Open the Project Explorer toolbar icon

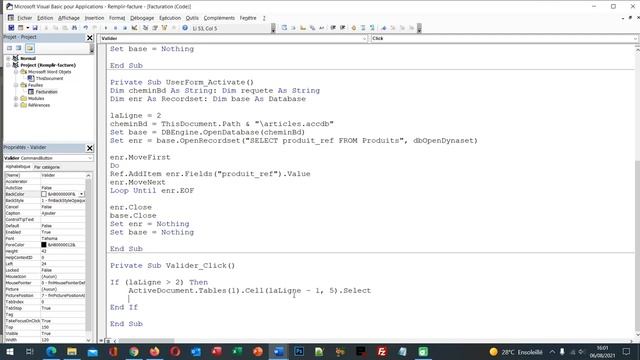click(145, 28)
